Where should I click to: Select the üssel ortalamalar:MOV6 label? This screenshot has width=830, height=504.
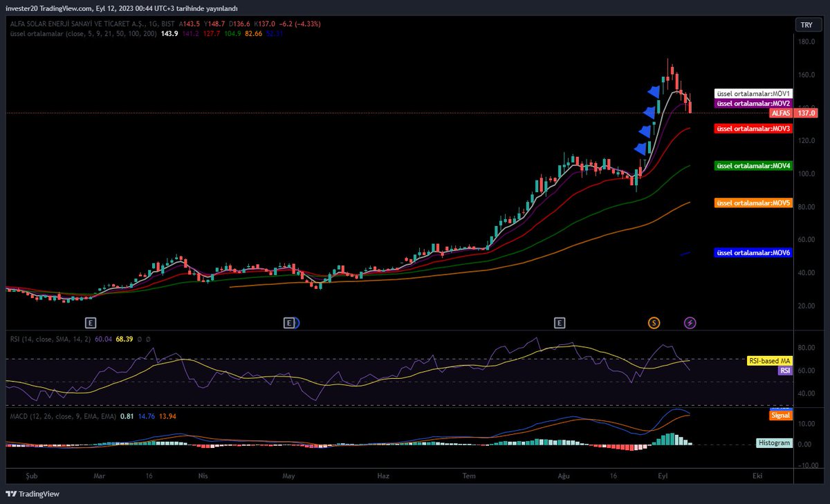pos(753,253)
